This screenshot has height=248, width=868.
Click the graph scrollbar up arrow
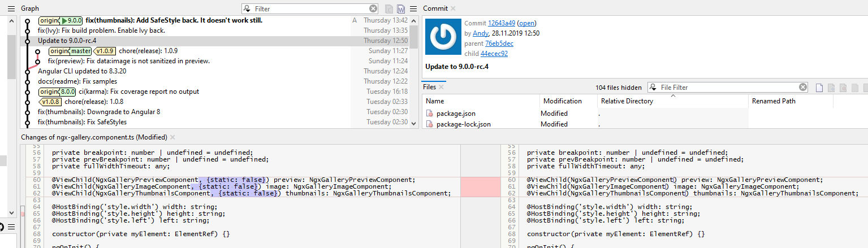(x=414, y=20)
